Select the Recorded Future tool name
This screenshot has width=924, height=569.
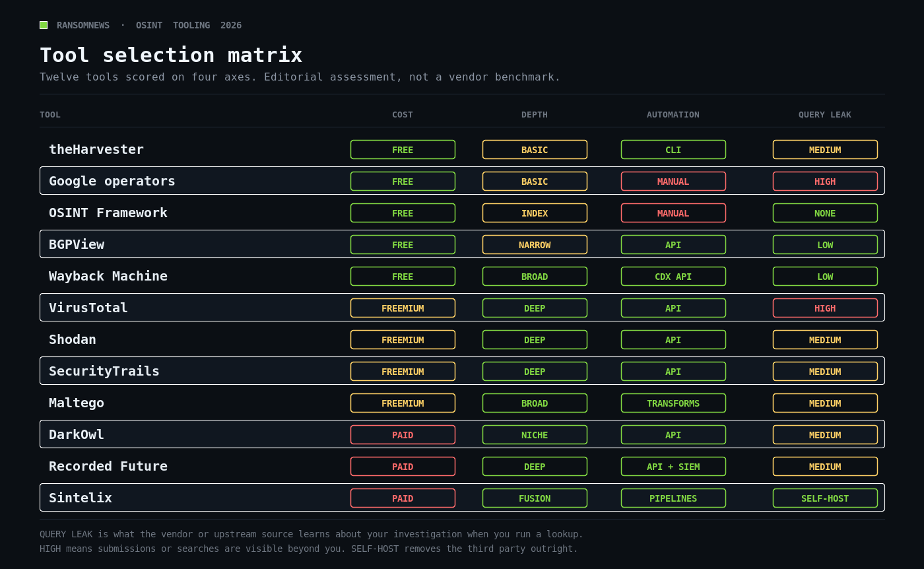[x=108, y=466]
